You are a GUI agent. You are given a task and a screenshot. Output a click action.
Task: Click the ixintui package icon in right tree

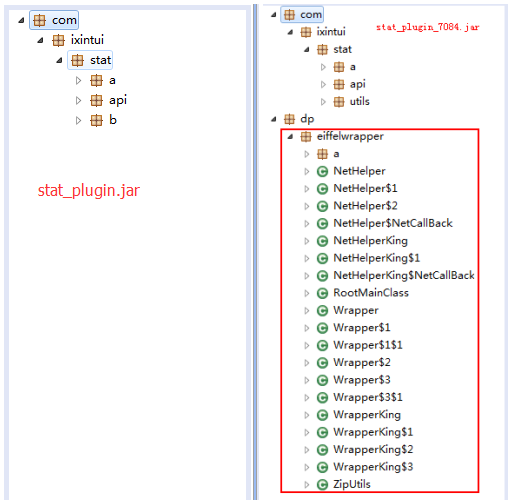pos(306,32)
